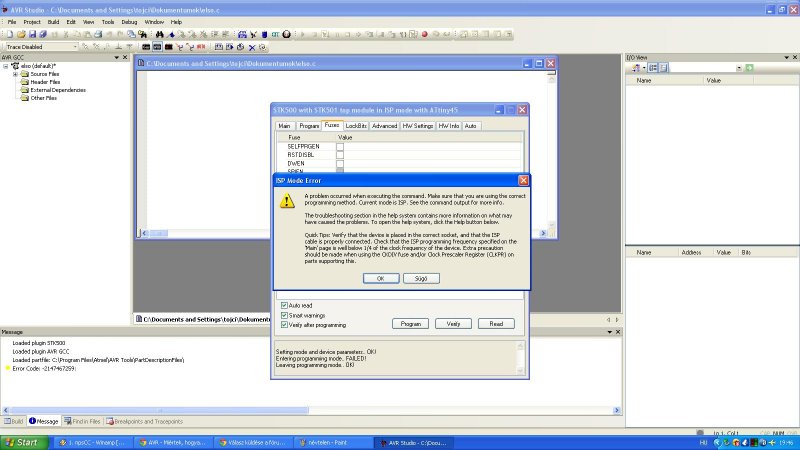This screenshot has height=450, width=800.
Task: Switch to the Main tab in STK500 dialog
Action: [x=284, y=126]
